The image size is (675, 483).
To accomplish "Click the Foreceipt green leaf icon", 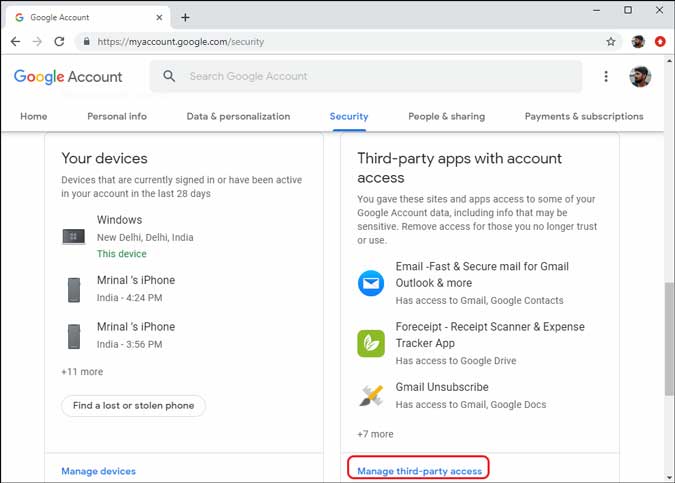I will tap(371, 343).
